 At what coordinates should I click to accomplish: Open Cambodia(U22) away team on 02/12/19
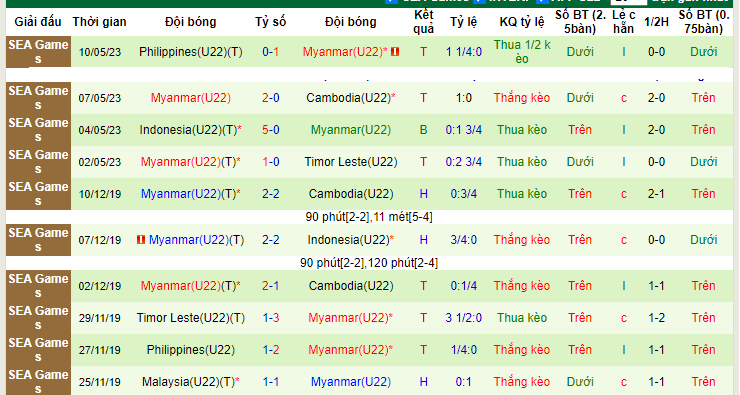[351, 286]
